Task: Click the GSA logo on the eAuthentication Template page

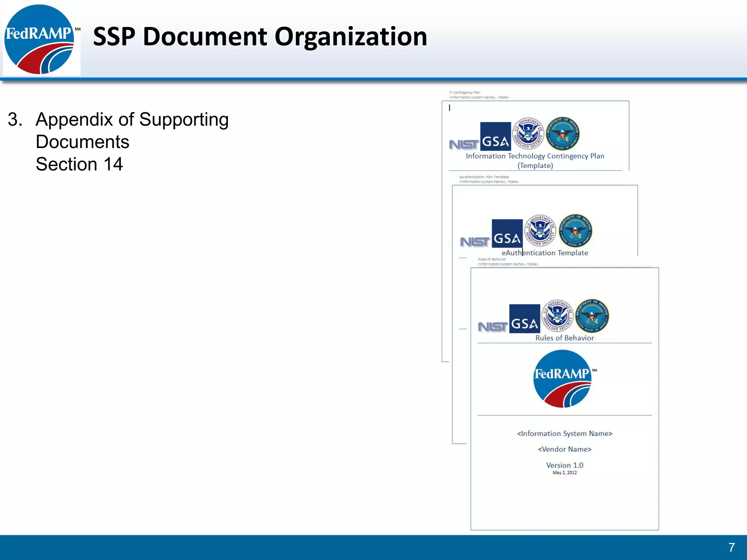Action: tap(507, 233)
